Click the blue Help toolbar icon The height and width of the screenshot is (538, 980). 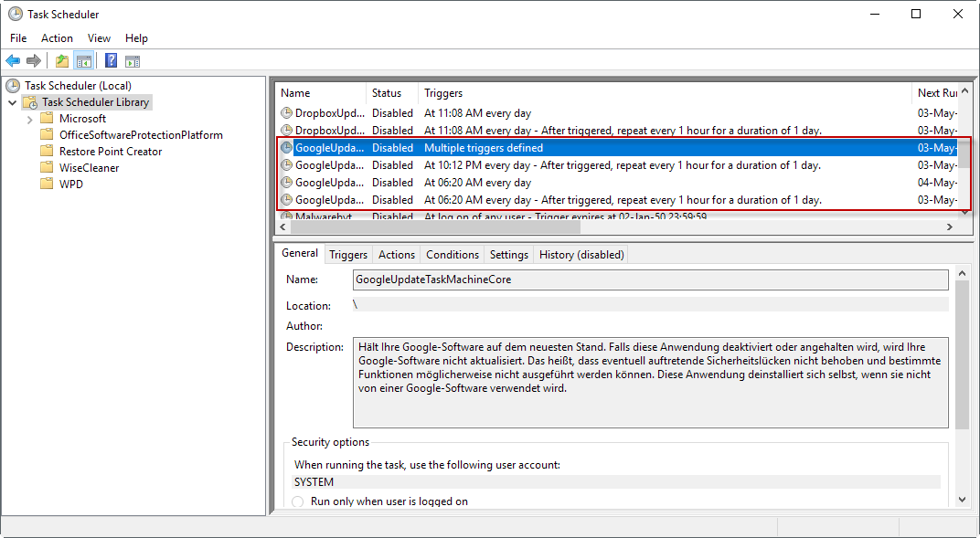111,60
